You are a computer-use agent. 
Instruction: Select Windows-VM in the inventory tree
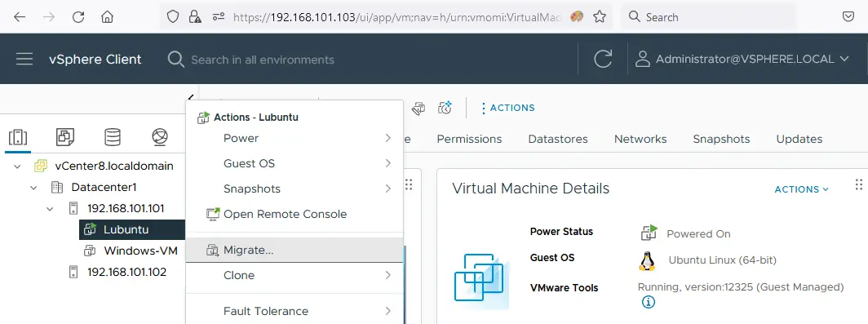click(x=140, y=251)
